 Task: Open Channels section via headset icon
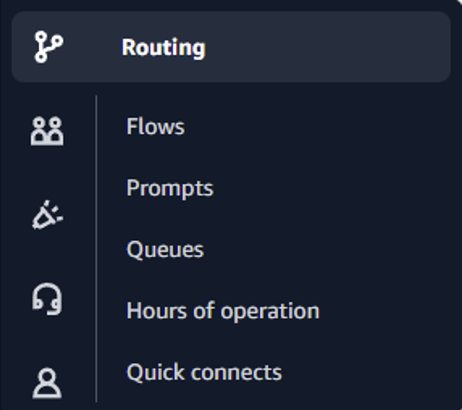[47, 299]
